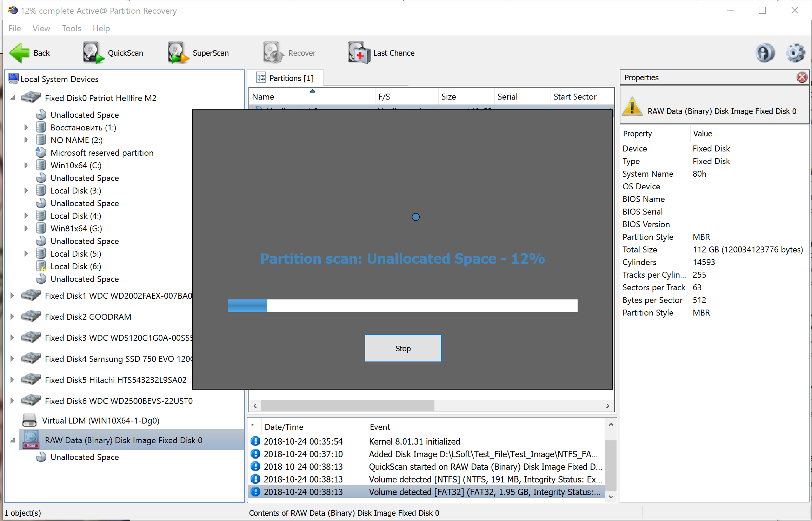Open the settings gear icon
Image resolution: width=812 pixels, height=521 pixels.
pyautogui.click(x=795, y=53)
